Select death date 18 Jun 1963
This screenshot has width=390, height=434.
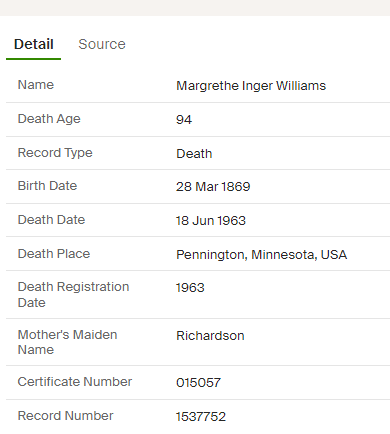pos(211,221)
